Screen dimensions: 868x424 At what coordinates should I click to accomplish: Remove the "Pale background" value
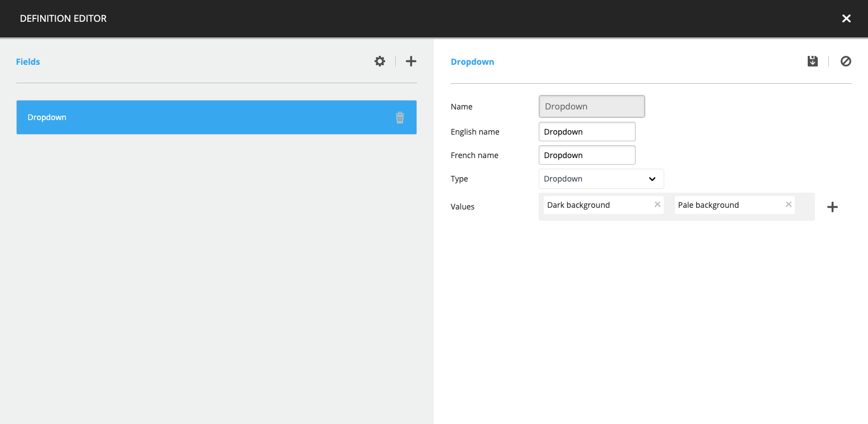pyautogui.click(x=788, y=204)
